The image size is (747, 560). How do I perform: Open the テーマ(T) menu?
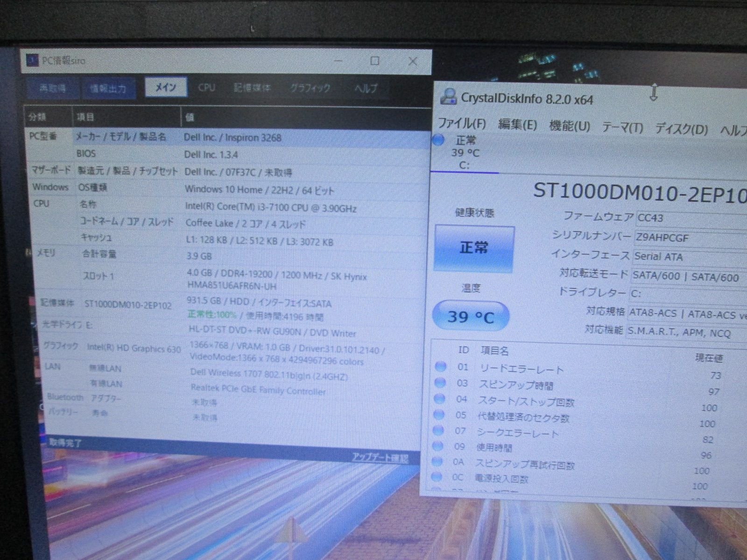622,127
